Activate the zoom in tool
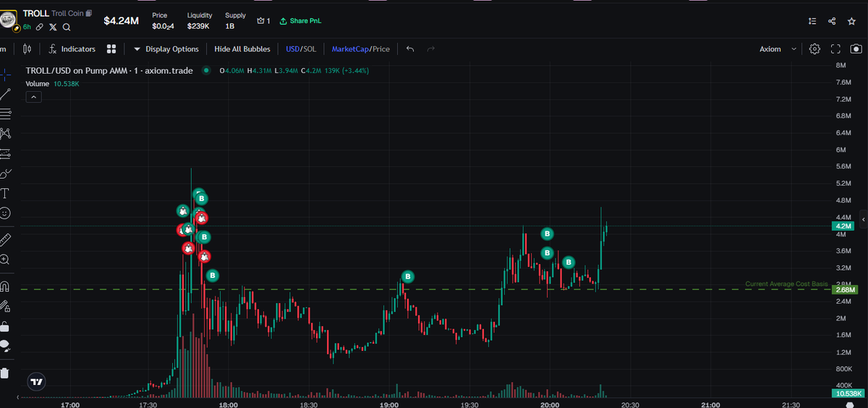This screenshot has height=408, width=868. [5, 259]
